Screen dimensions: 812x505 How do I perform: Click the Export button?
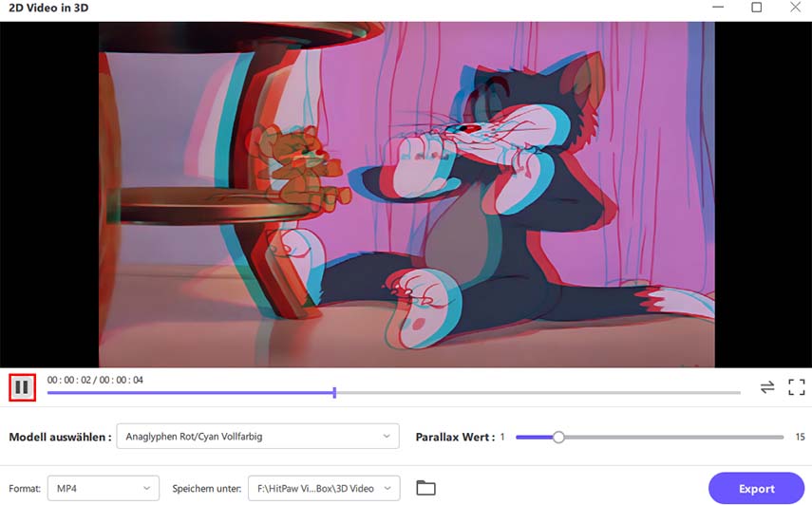[756, 489]
